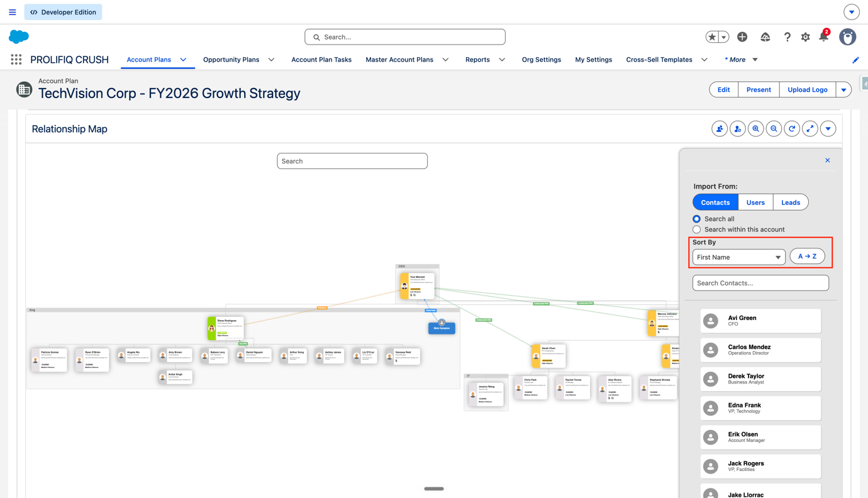This screenshot has height=498, width=868.
Task: Click the Search Contacts field
Action: click(760, 283)
